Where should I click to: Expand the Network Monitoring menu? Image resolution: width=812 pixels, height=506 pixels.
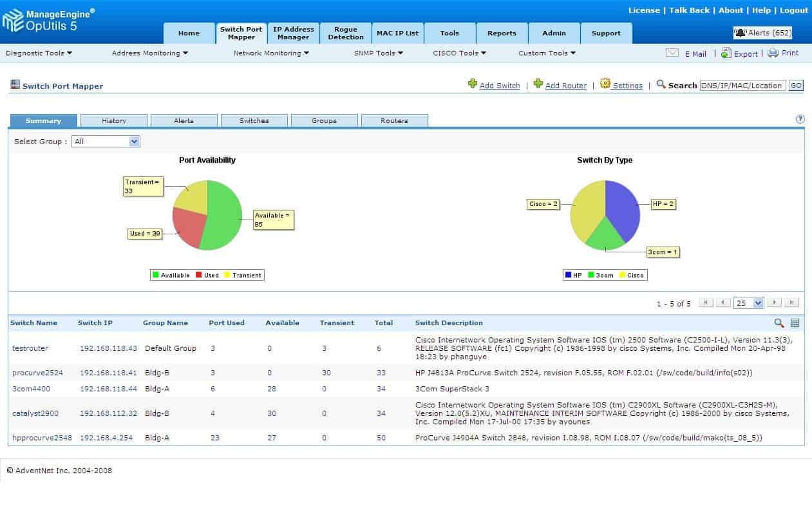click(x=272, y=53)
